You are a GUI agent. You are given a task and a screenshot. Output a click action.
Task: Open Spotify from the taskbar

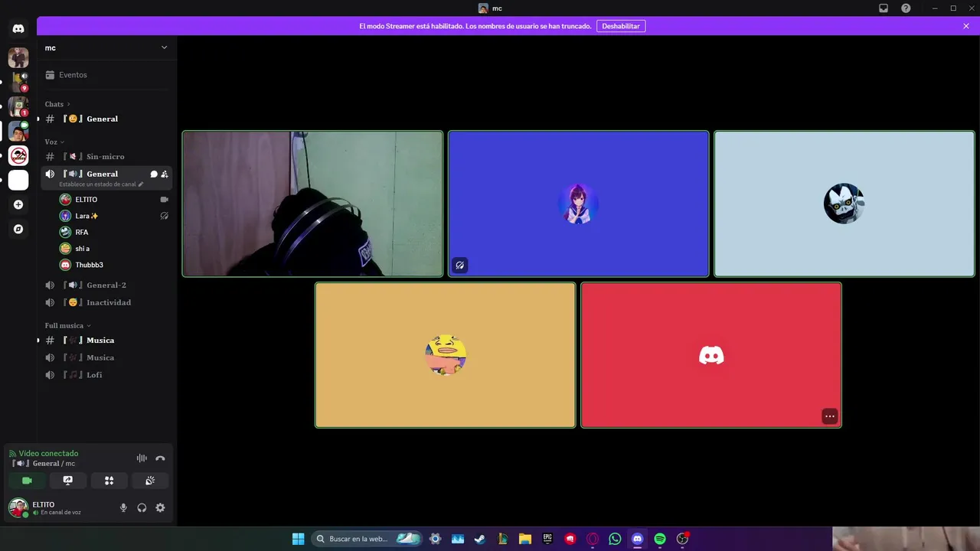pos(660,539)
